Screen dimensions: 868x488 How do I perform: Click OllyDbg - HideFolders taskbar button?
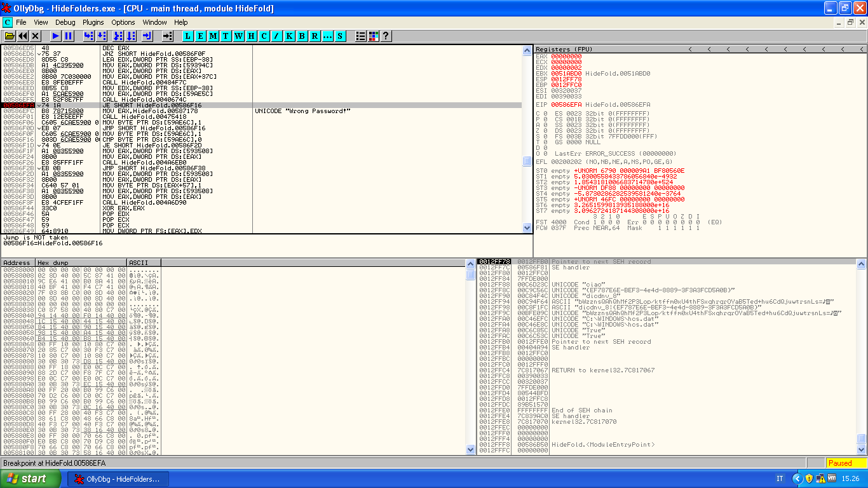[118, 479]
